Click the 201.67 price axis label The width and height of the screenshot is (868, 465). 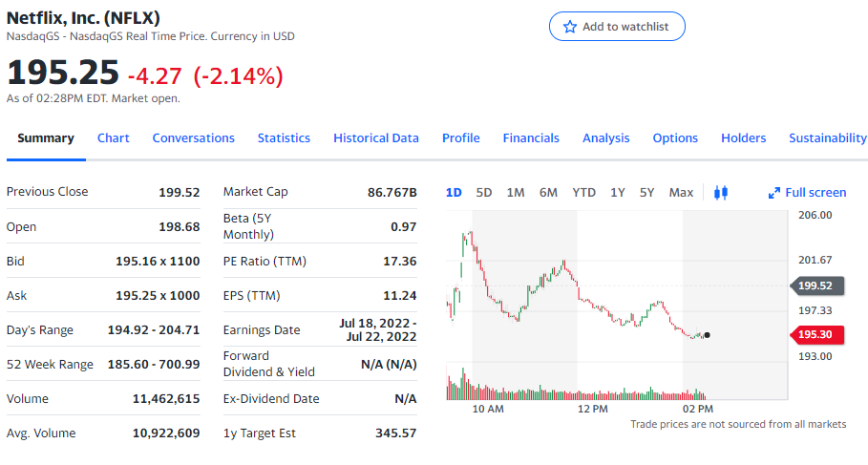click(x=815, y=260)
